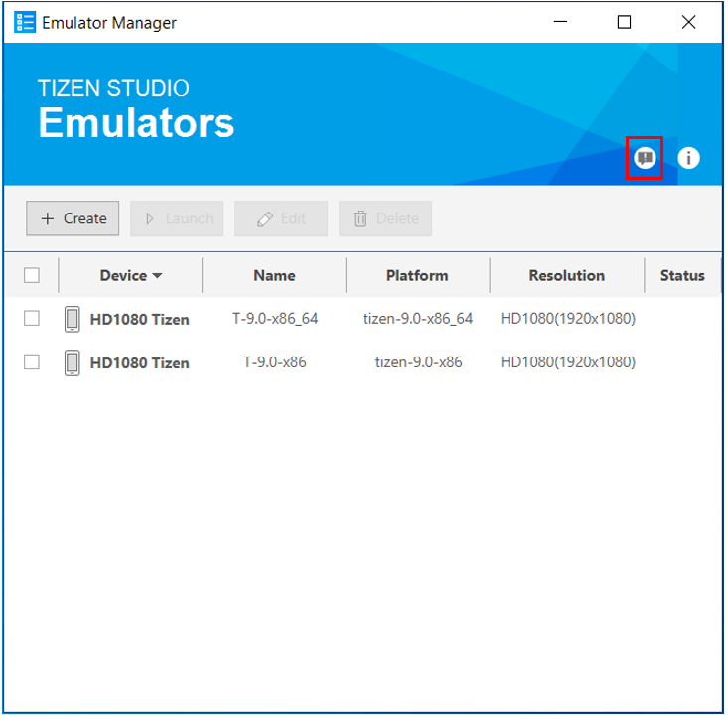728x715 pixels.
Task: Check the T-9.0-x86_64 emulator checkbox
Action: click(32, 319)
